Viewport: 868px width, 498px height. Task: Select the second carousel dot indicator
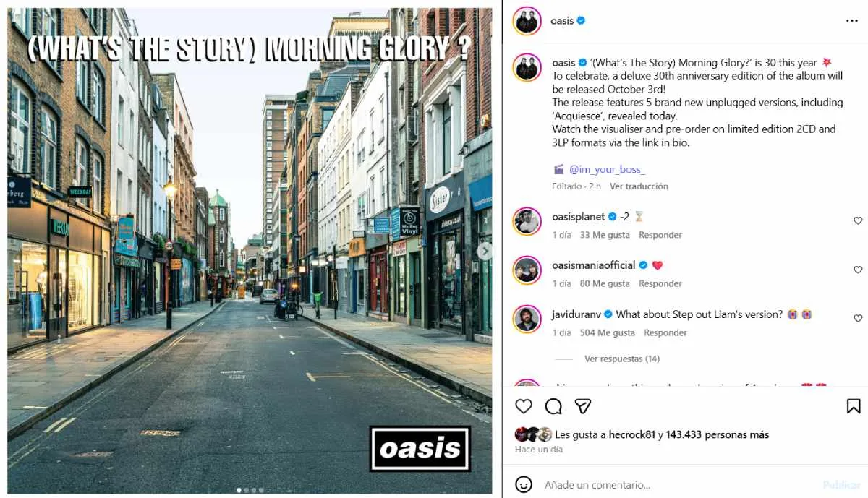tap(246, 490)
